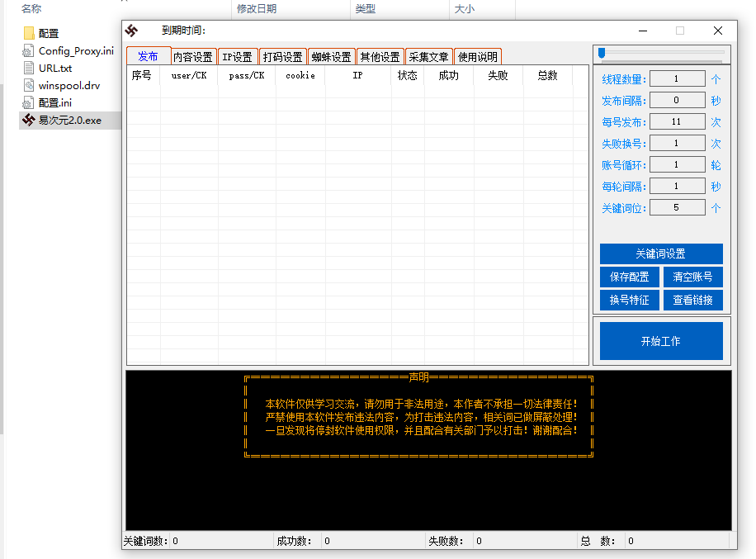This screenshot has width=756, height=559.
Task: Click the 保存配置 button
Action: tap(629, 277)
